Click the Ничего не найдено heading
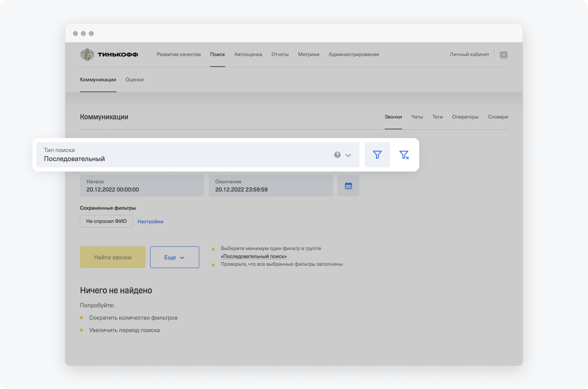Image resolution: width=588 pixels, height=389 pixels. pos(116,290)
